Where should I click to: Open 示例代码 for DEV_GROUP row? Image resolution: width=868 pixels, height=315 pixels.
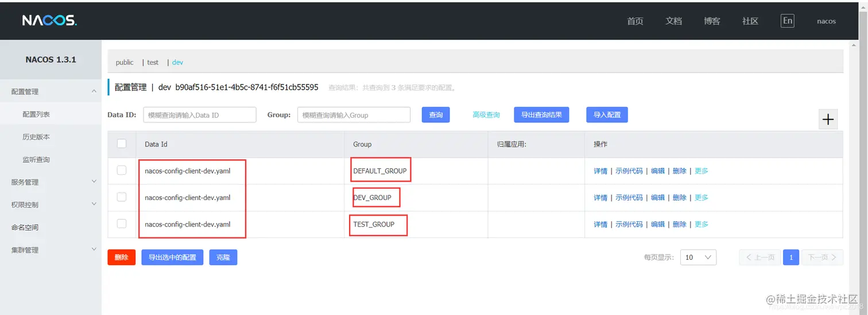coord(629,197)
